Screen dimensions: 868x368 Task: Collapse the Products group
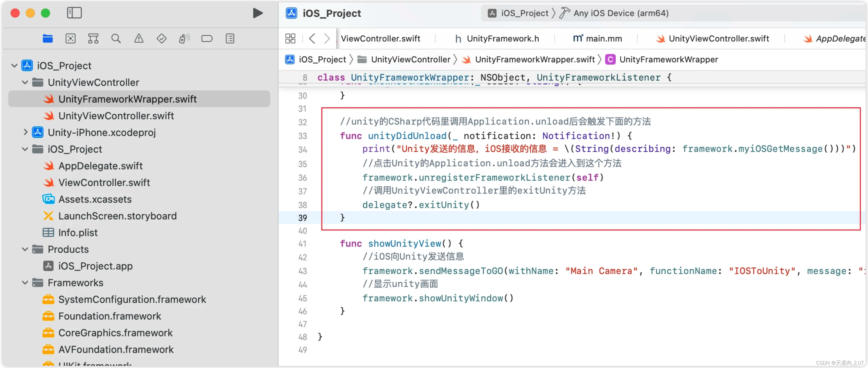(x=25, y=249)
